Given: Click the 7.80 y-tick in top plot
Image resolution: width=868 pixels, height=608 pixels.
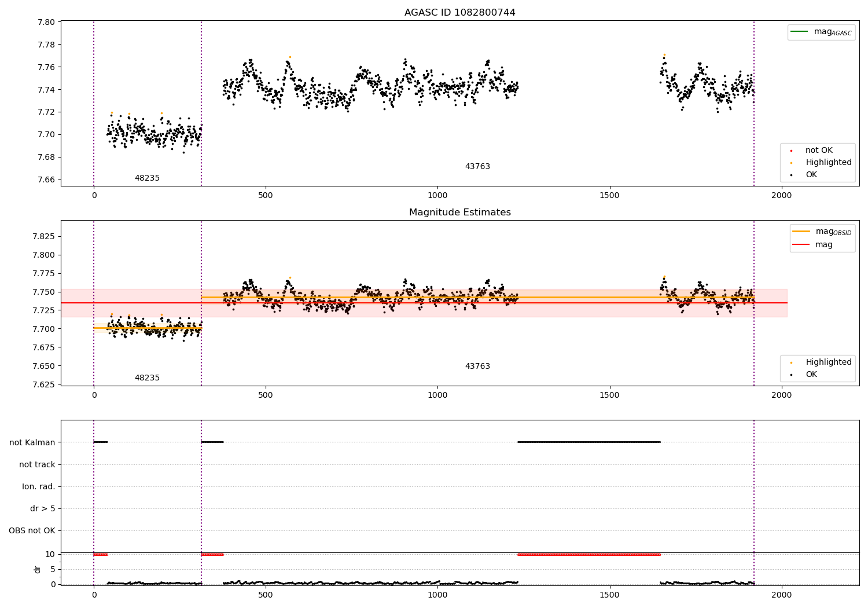Looking at the screenshot, I should 46,22.
